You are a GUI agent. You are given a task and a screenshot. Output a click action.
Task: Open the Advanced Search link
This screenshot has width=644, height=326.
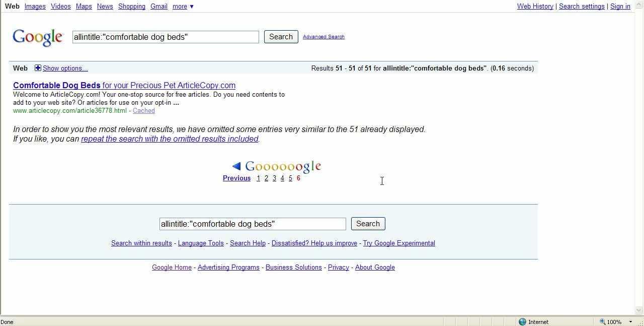click(324, 37)
